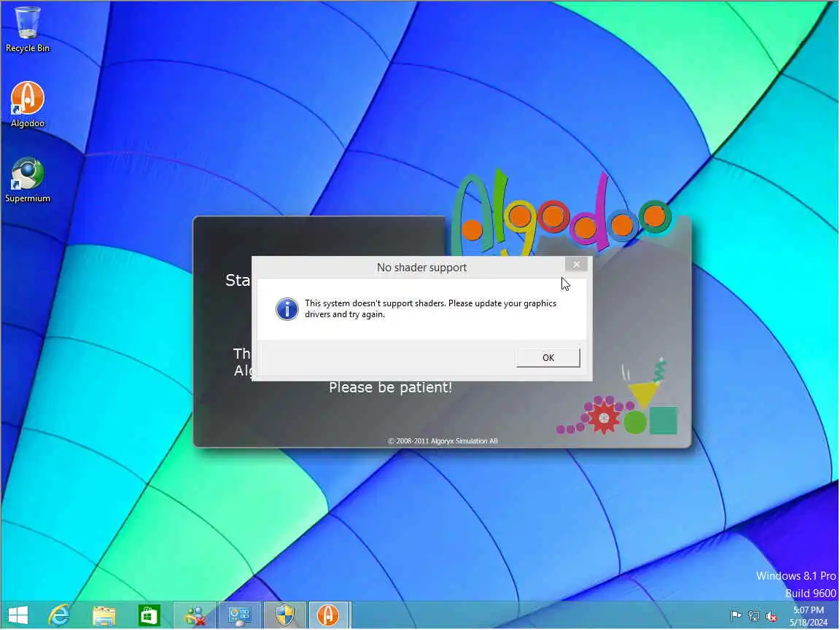Click the Algoryx Simulation AB copyright text
Image resolution: width=840 pixels, height=630 pixels.
[x=443, y=441]
